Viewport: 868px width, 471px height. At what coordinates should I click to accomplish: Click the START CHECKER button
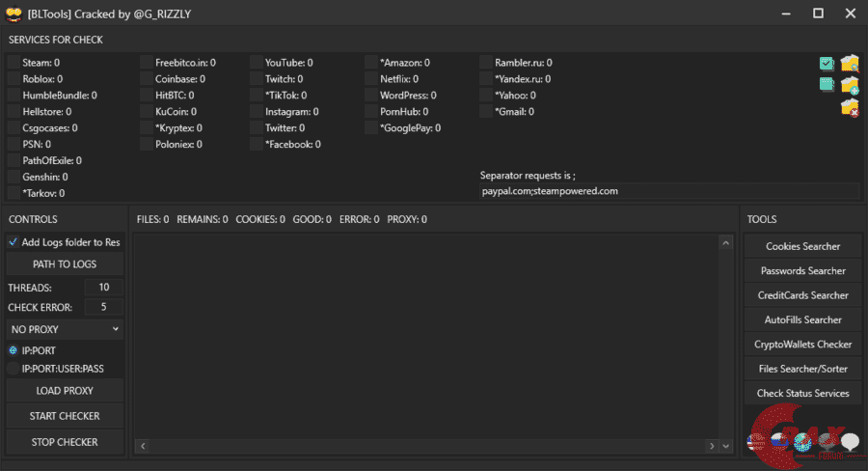click(65, 416)
